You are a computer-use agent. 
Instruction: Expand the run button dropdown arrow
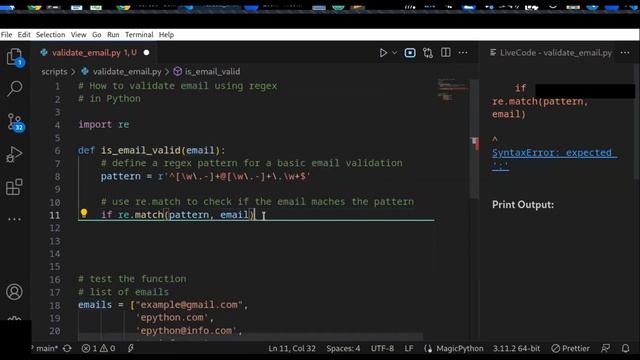coord(394,53)
